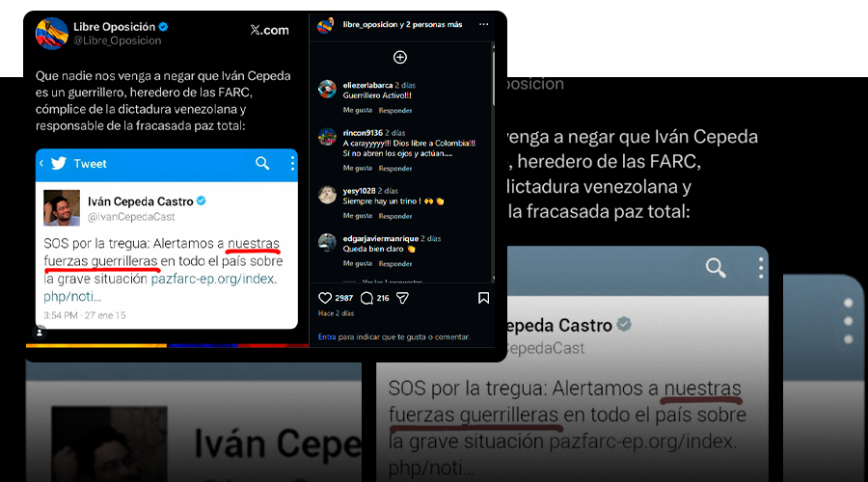The width and height of the screenshot is (868, 482).
Task: Open comments via speech bubble icon
Action: (x=366, y=298)
